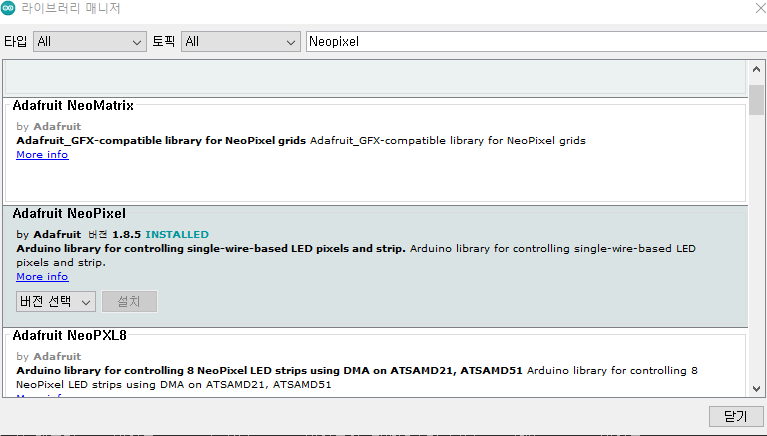767x436 pixels.
Task: Click the 닫기 close button
Action: click(736, 416)
